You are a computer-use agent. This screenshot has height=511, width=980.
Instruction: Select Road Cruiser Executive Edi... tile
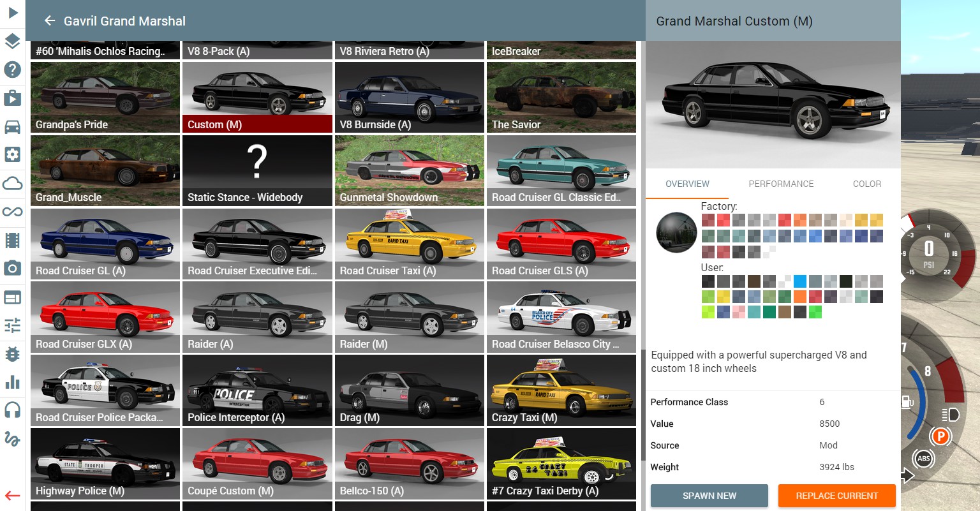[257, 244]
